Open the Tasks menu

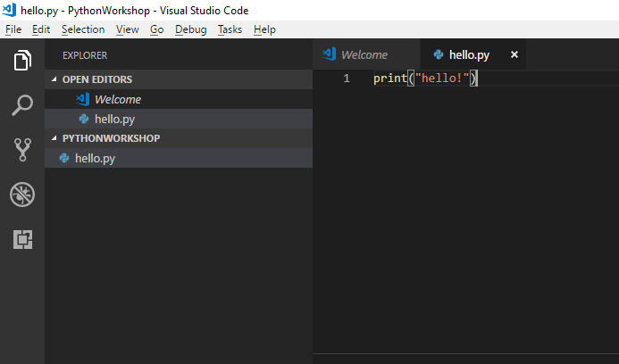230,29
